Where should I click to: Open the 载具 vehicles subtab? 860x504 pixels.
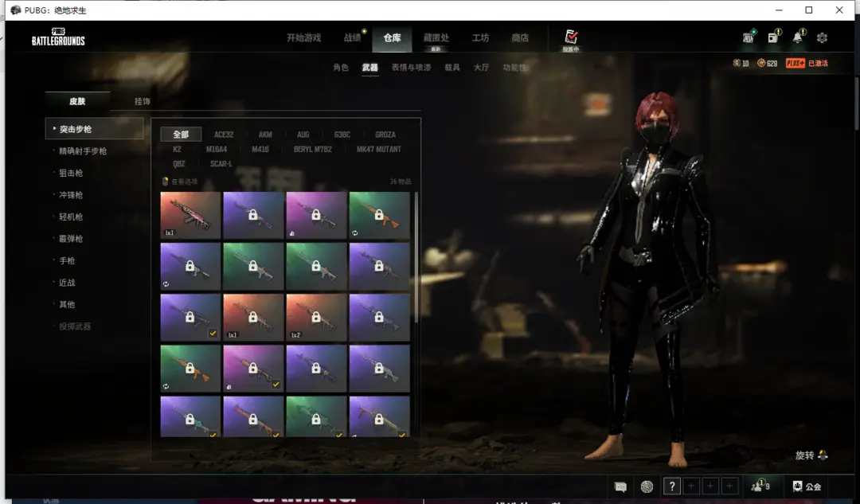(452, 68)
